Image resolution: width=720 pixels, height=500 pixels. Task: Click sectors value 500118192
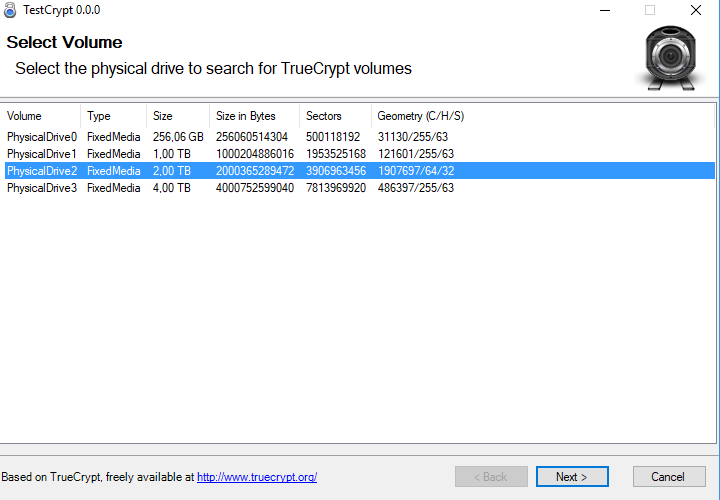click(x=333, y=137)
